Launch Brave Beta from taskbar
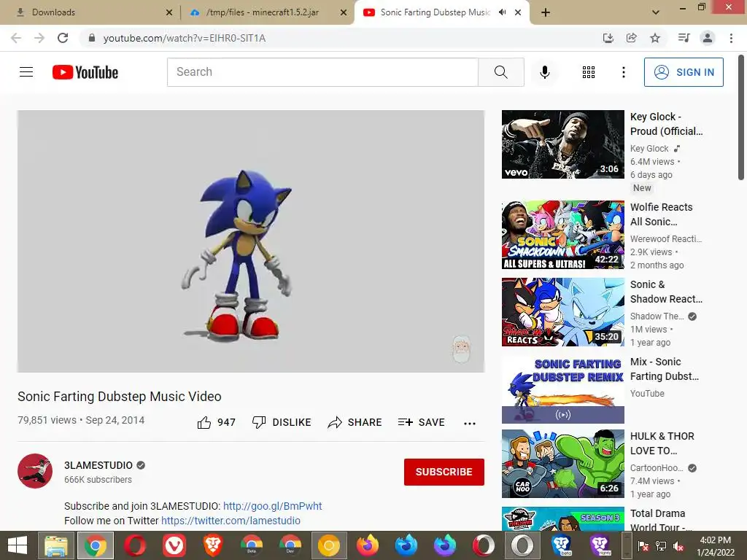Screen dimensions: 747x560 tap(561, 545)
